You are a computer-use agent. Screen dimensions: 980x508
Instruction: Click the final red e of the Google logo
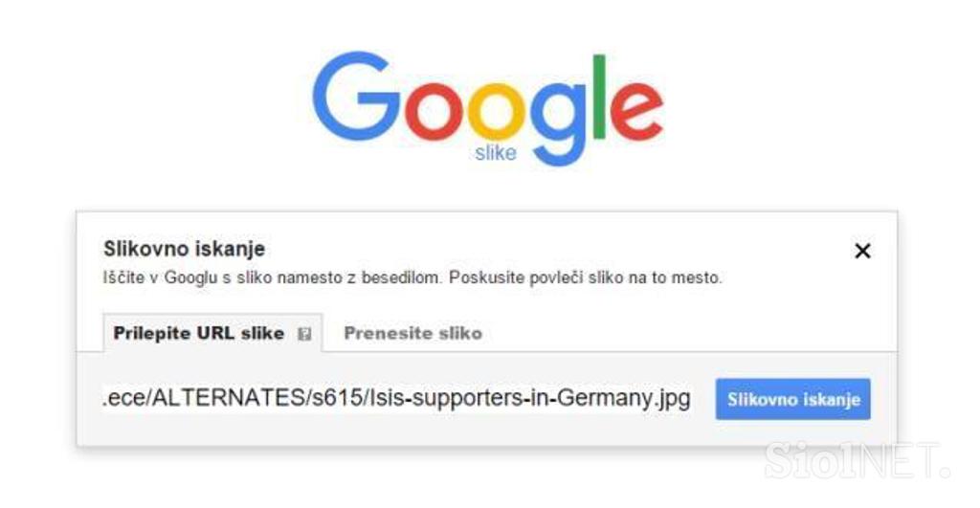[x=636, y=112]
